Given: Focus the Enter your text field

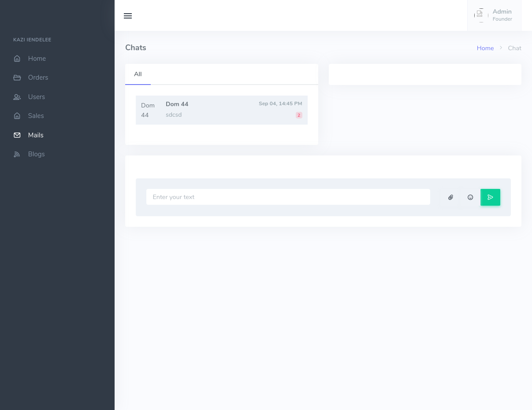Looking at the screenshot, I should 288,197.
